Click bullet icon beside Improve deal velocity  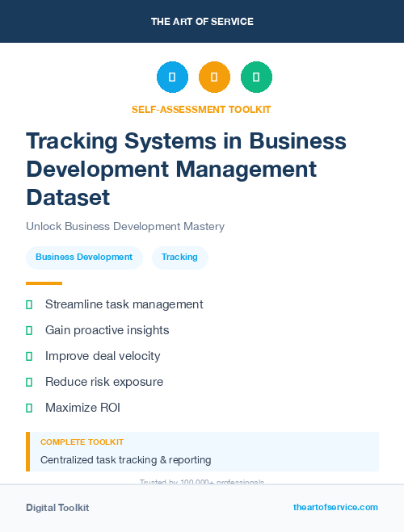point(29,356)
